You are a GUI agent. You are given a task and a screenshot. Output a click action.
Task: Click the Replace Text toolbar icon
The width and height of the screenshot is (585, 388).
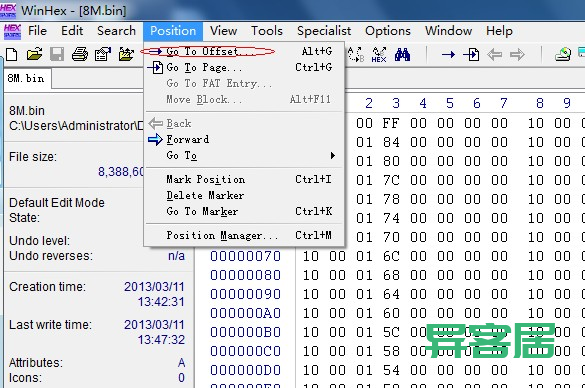coord(356,54)
